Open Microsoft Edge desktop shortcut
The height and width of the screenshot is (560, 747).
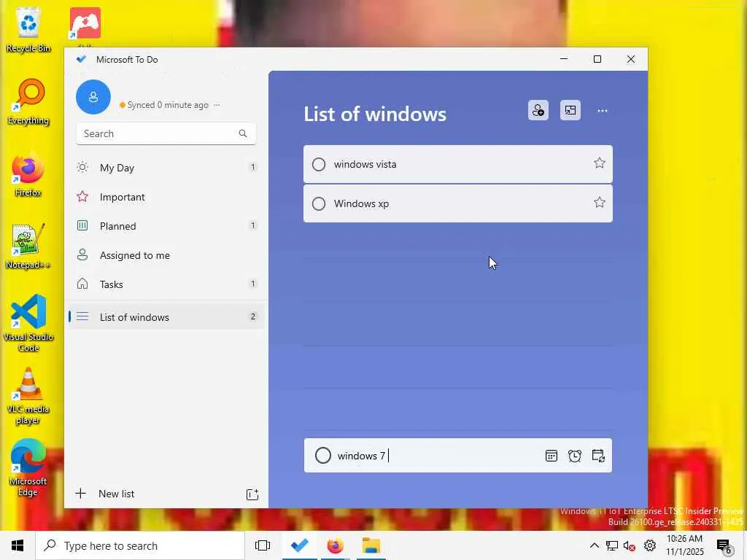28,467
